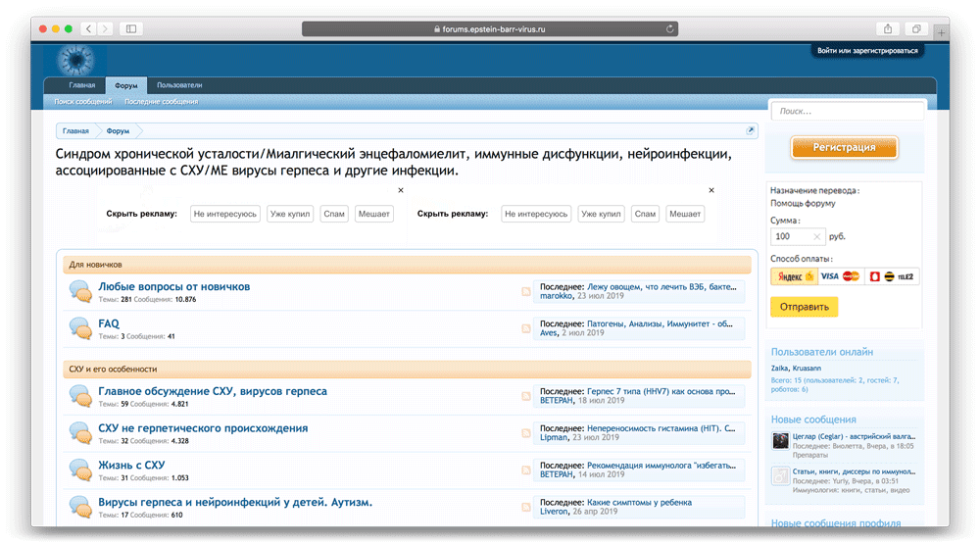Select VISA/MasterCard payment method
980x544 pixels.
click(x=839, y=277)
